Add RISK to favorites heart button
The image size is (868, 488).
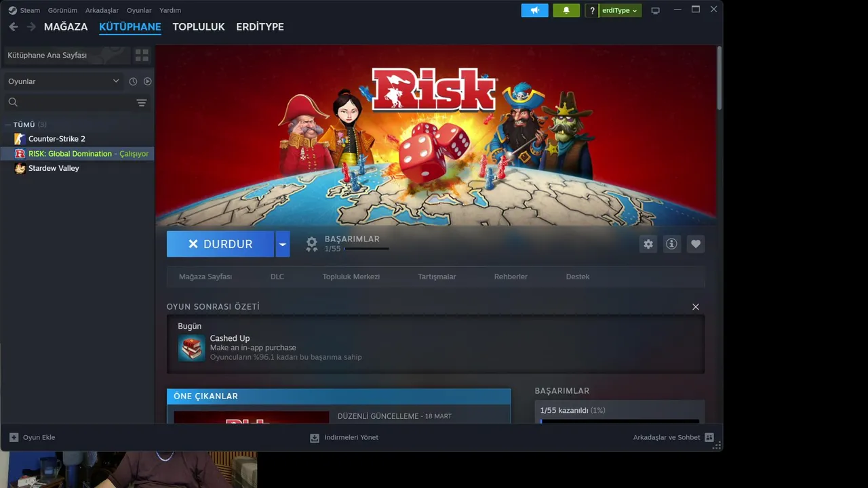click(695, 244)
